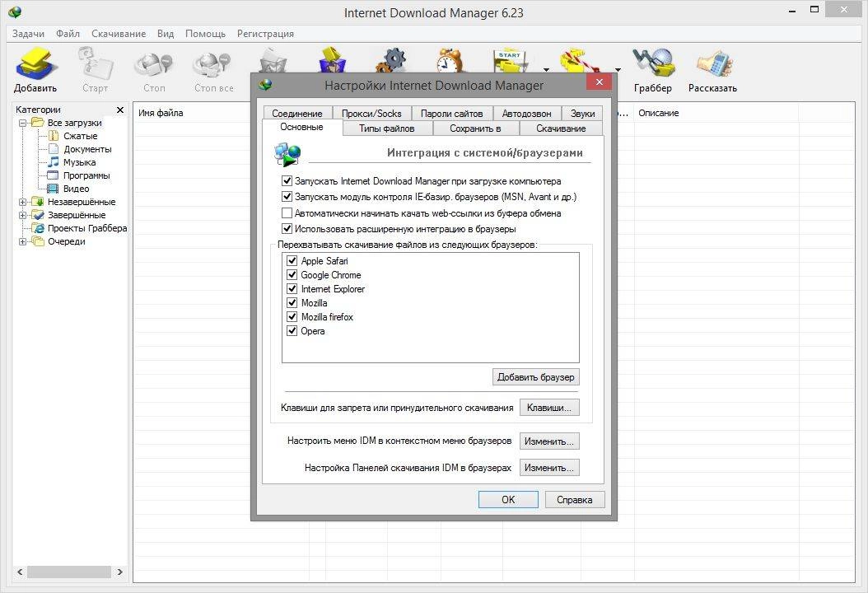Close the Категории panel with X

point(120,110)
